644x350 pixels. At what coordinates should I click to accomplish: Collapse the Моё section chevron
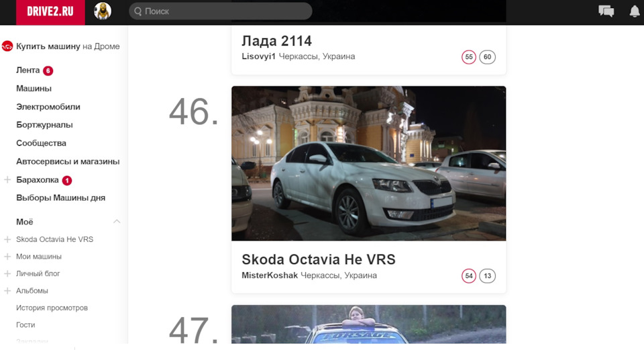(117, 221)
